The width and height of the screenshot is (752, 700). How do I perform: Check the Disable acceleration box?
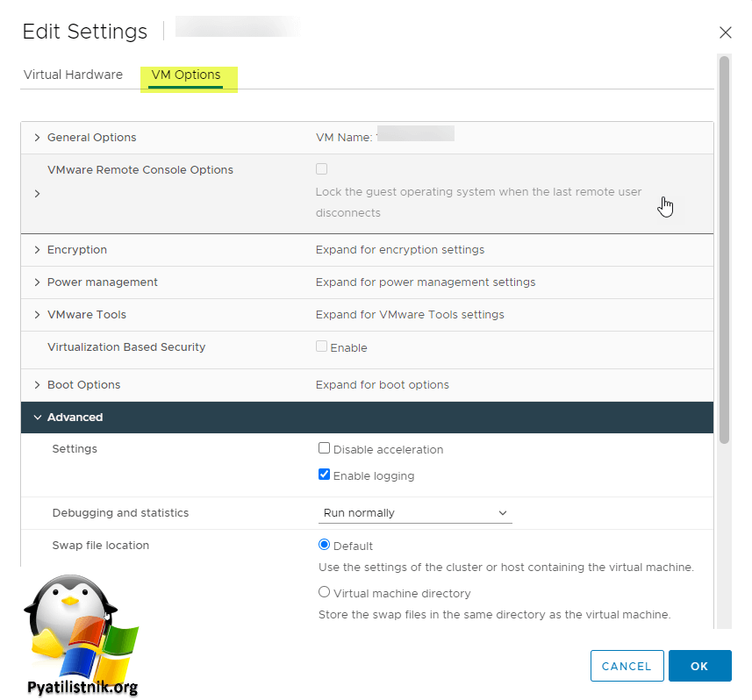[325, 448]
